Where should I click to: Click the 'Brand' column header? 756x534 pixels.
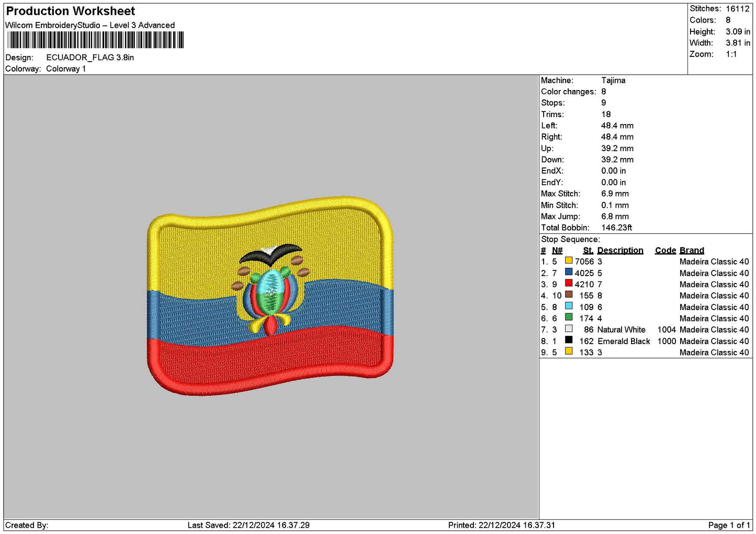pos(692,251)
